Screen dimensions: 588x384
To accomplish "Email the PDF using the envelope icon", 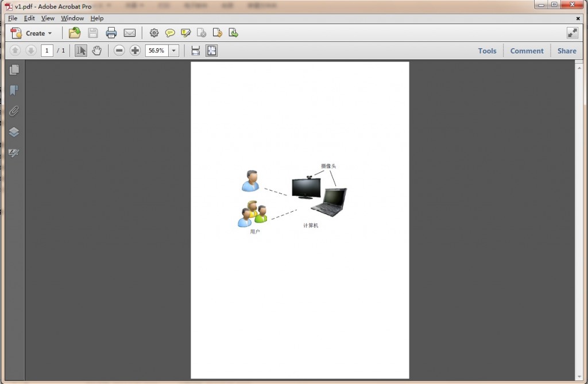I will pos(130,33).
